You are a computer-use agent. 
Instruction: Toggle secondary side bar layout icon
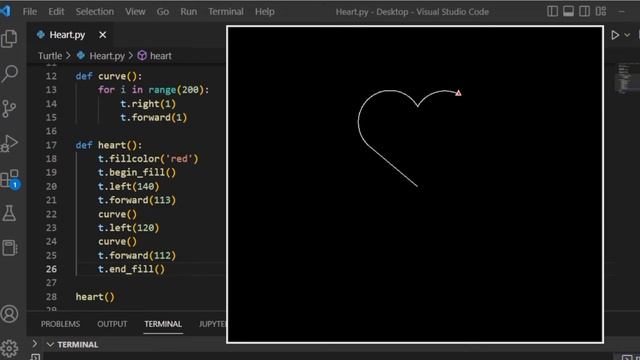pyautogui.click(x=584, y=11)
